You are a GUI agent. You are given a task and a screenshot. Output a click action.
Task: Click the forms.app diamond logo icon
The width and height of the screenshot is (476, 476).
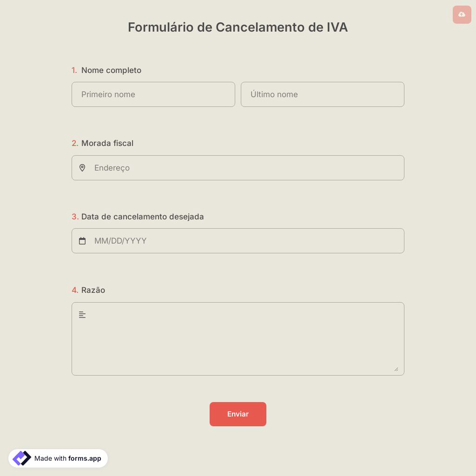point(21,458)
